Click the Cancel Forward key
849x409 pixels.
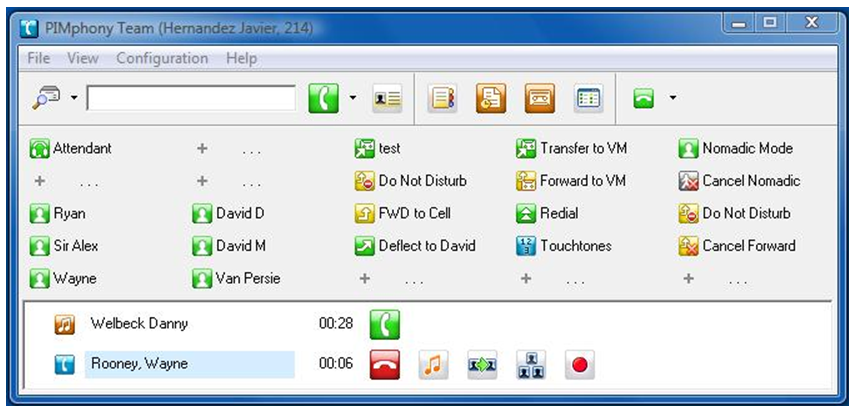[737, 246]
